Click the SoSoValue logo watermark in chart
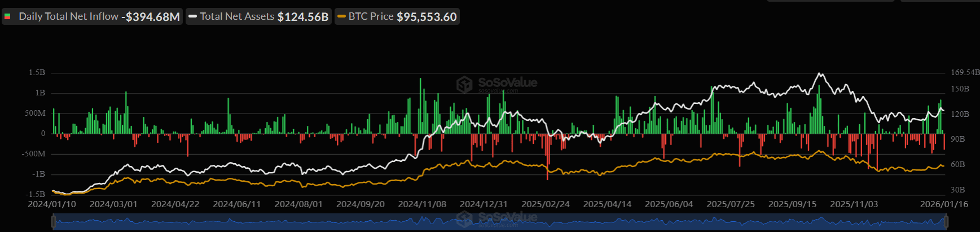980x232 pixels. [x=497, y=84]
